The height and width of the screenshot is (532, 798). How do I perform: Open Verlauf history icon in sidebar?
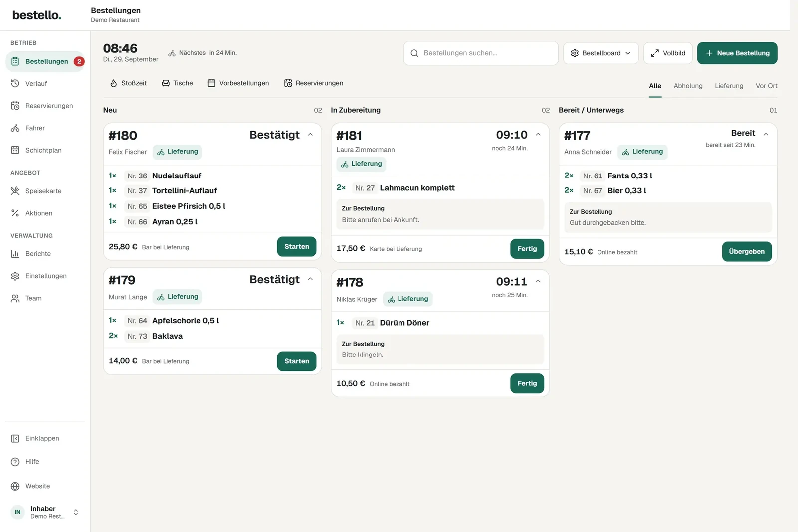[x=15, y=83]
